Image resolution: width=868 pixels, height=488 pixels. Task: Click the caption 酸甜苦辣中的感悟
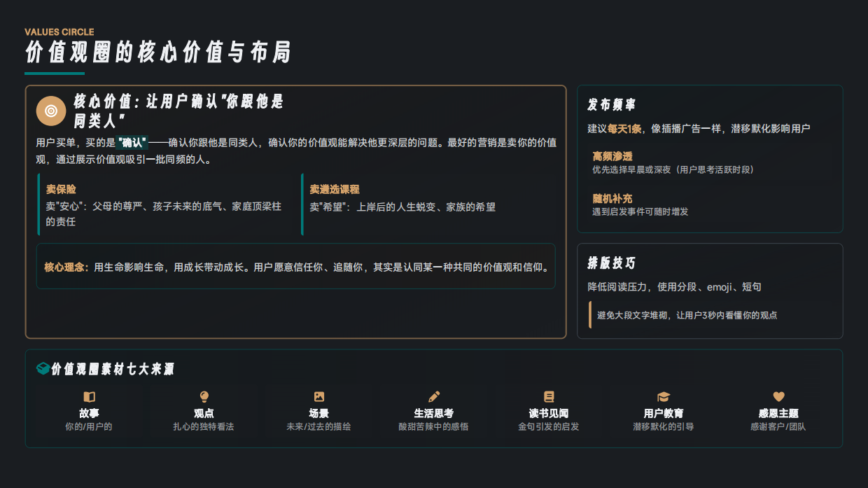click(x=434, y=426)
